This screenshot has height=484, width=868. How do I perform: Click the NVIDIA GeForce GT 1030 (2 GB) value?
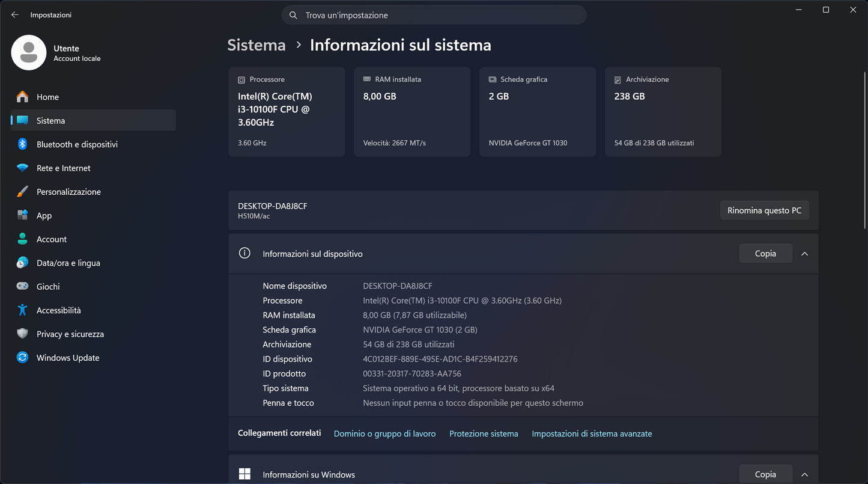[420, 329]
